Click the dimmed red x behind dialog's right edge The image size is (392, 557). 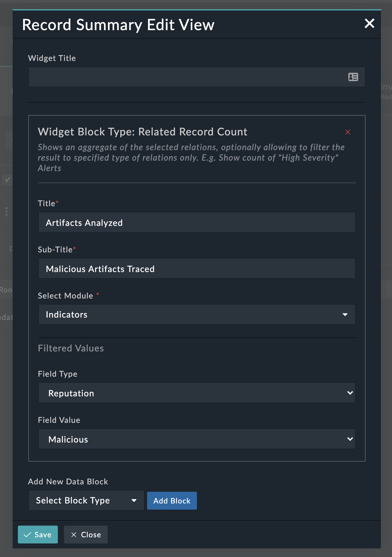pyautogui.click(x=389, y=288)
